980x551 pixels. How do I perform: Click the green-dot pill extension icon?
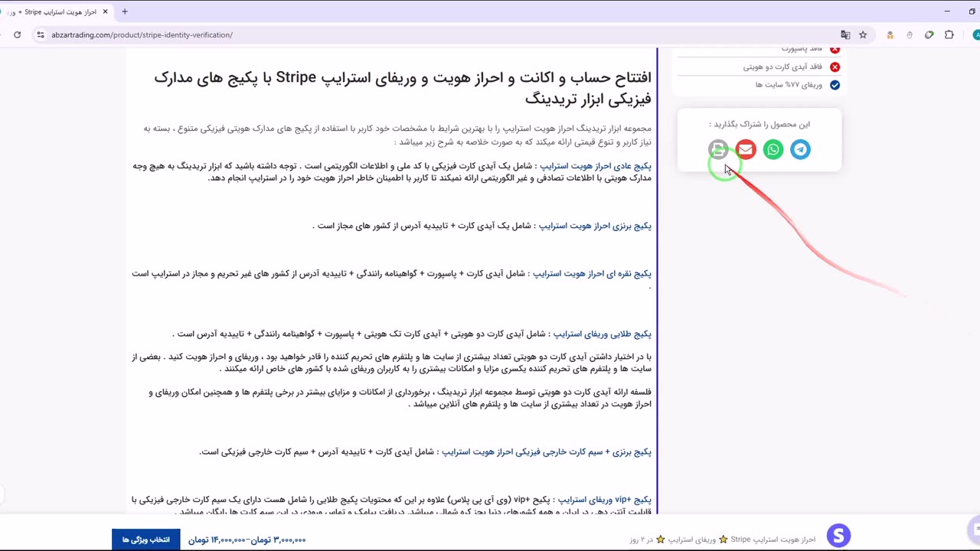(x=929, y=34)
